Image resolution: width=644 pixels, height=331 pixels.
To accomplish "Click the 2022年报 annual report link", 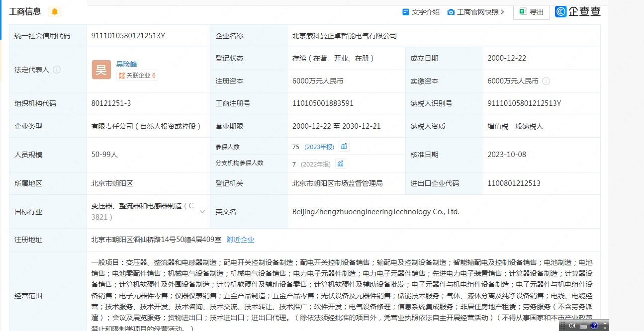I will tap(316, 164).
